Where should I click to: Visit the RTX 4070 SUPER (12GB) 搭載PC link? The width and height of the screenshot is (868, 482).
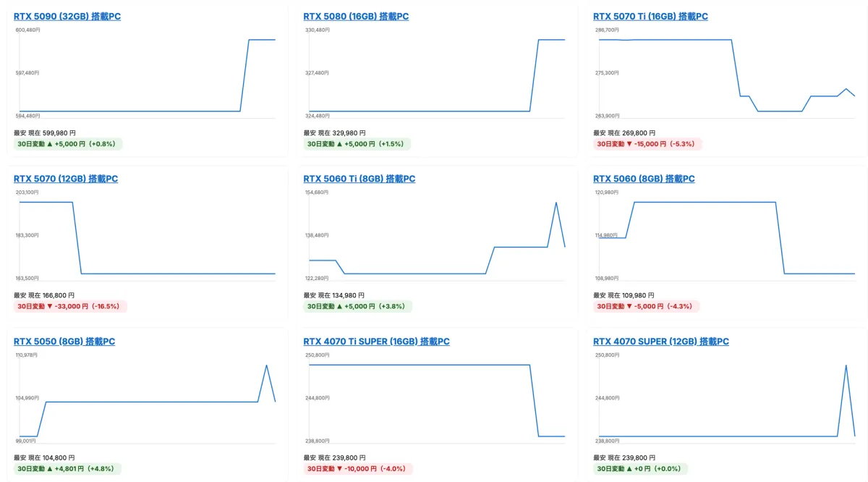tap(660, 342)
